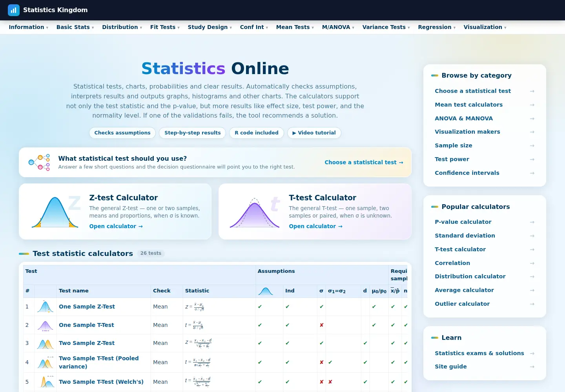Open the Mean Tests menu
This screenshot has width=565, height=392.
coord(295,27)
